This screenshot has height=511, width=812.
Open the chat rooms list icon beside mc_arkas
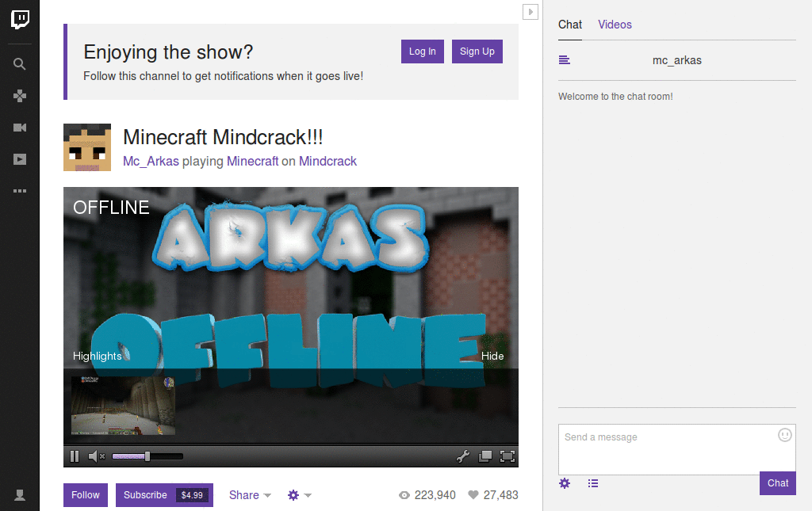point(565,60)
